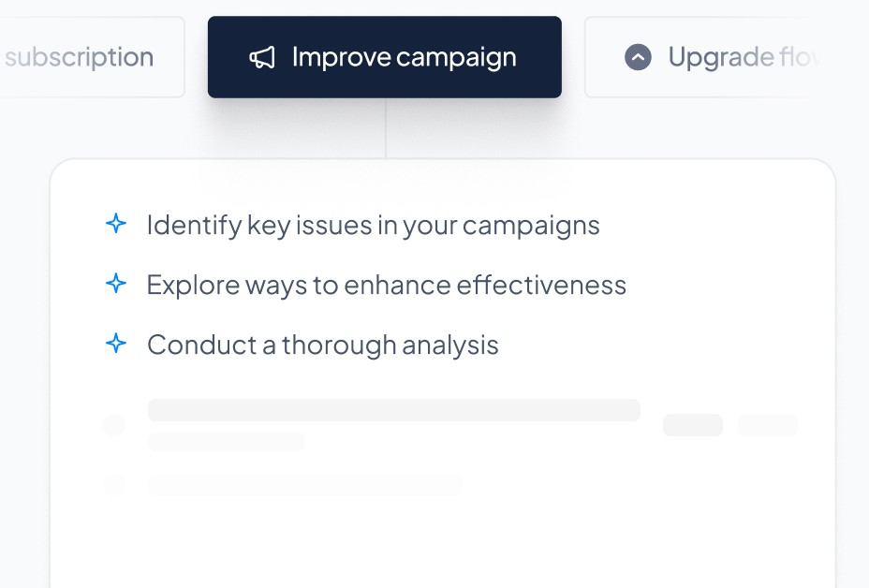Screen dimensions: 869x588
Task: Click the long gray placeholder bar
Action: pyautogui.click(x=394, y=410)
